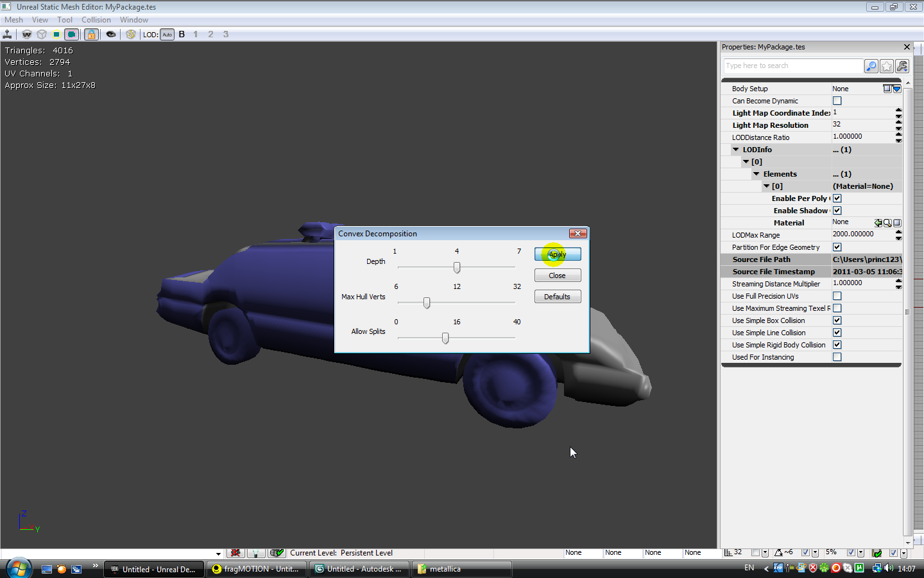The width and height of the screenshot is (924, 578).
Task: Click the Max Hull Verts slider handle
Action: [x=427, y=302]
